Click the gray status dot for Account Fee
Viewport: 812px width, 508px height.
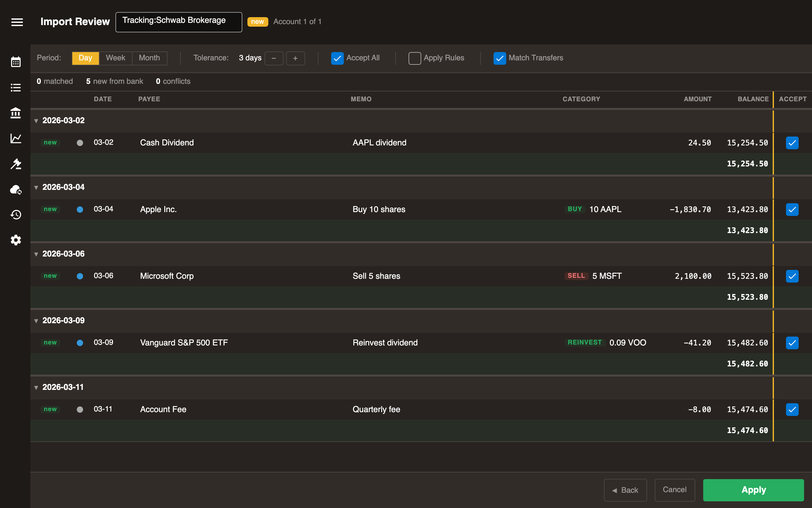pyautogui.click(x=80, y=410)
